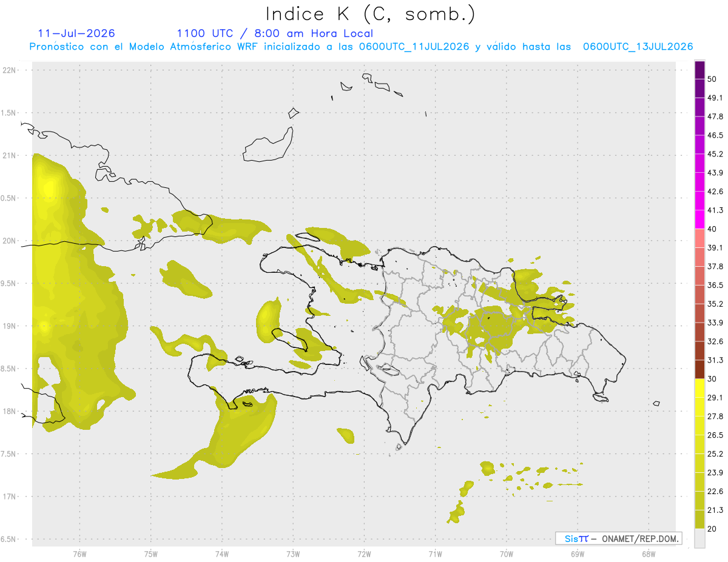Click the gray color bar segment below 20
Image resolution: width=728 pixels, height=562 pixels.
tap(700, 538)
